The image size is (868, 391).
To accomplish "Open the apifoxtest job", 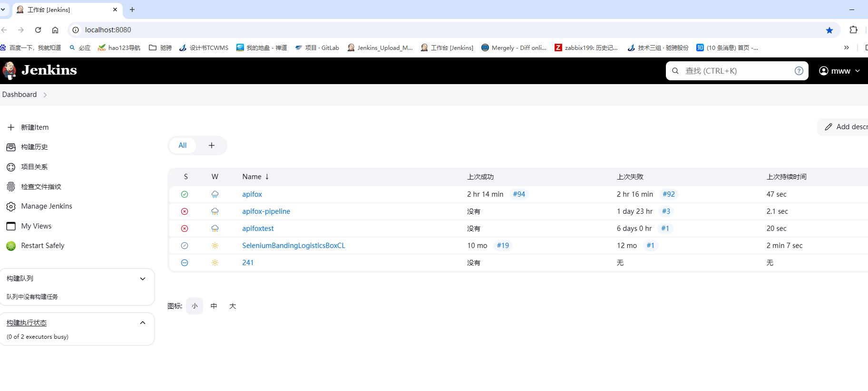I will (x=258, y=229).
